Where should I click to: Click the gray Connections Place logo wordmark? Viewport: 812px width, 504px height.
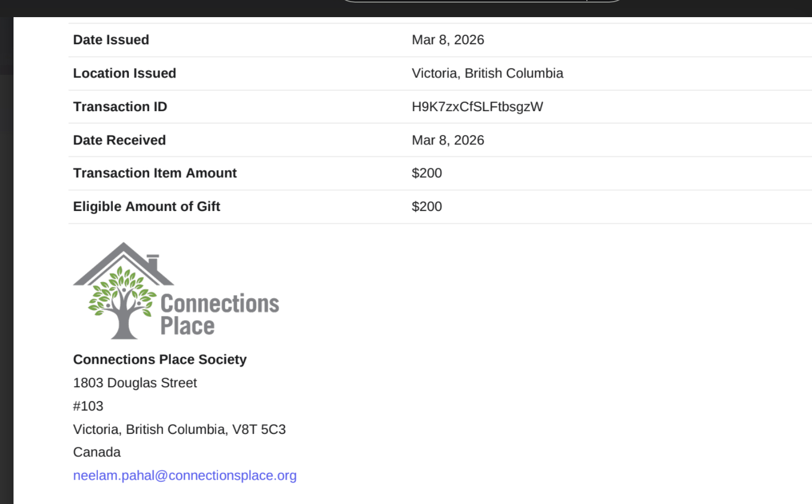(x=219, y=314)
